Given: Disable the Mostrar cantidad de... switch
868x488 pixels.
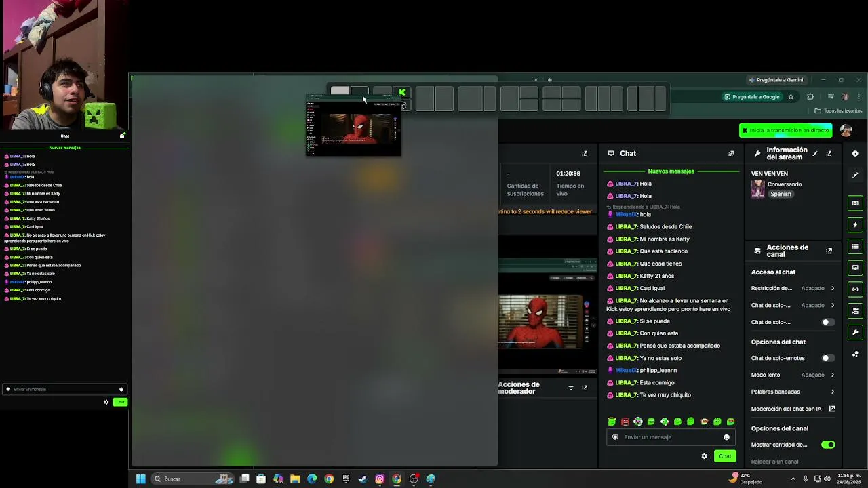Looking at the screenshot, I should click(828, 445).
